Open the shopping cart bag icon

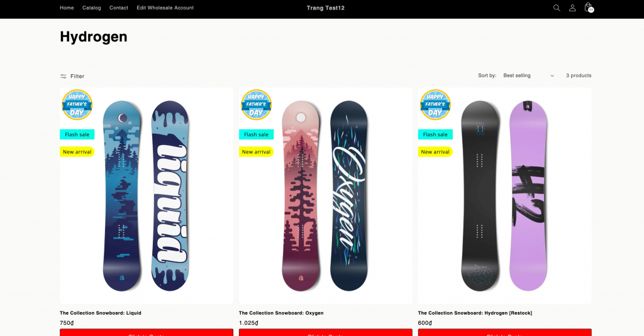pyautogui.click(x=589, y=8)
